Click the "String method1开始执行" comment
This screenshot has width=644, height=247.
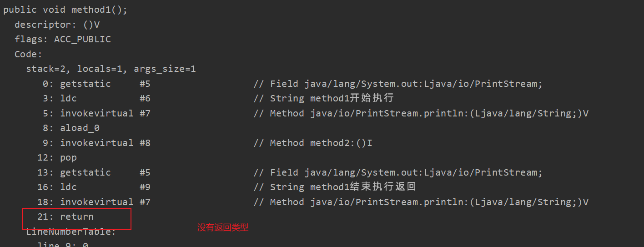pyautogui.click(x=331, y=98)
